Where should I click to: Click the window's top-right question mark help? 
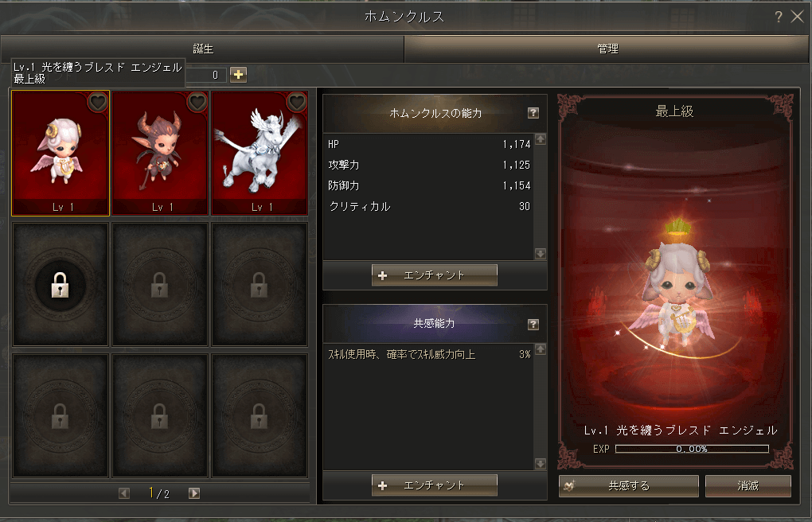(779, 17)
